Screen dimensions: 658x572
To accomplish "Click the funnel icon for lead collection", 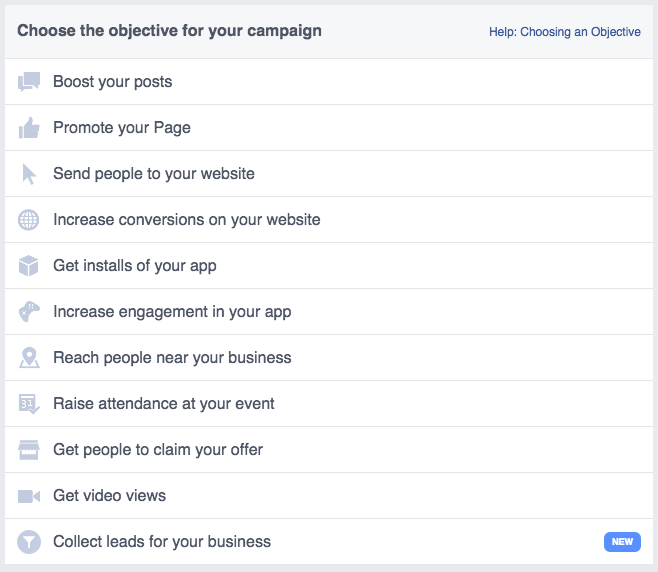I will pyautogui.click(x=29, y=542).
